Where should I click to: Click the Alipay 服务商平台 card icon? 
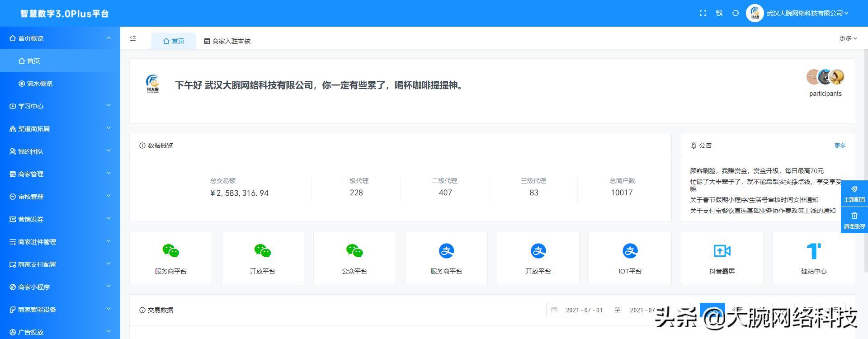coord(446,250)
